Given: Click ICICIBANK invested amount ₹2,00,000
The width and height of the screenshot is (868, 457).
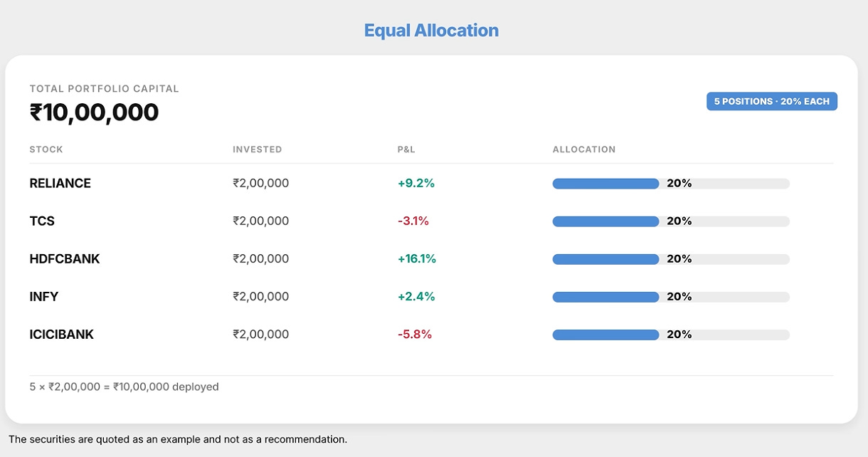Looking at the screenshot, I should pyautogui.click(x=261, y=335).
